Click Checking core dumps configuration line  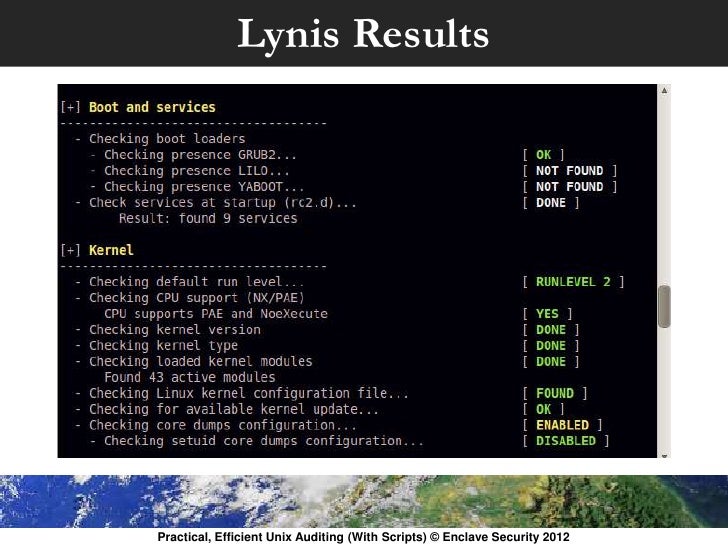click(x=216, y=425)
